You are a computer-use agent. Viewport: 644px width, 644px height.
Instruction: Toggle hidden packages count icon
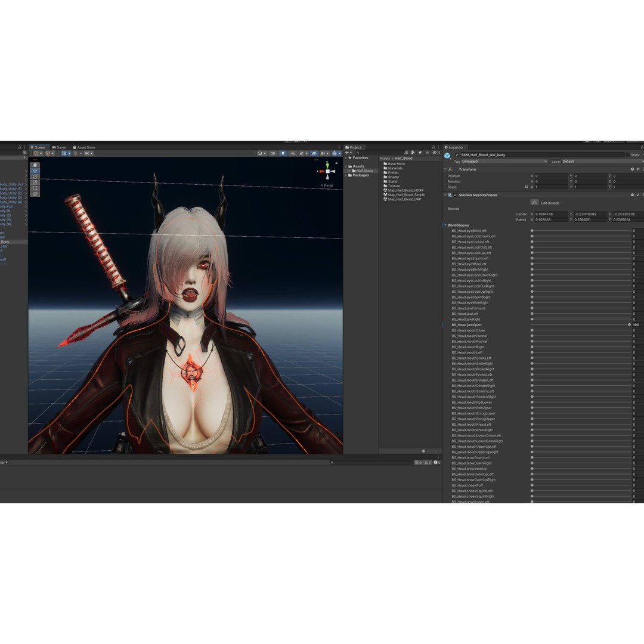436,153
